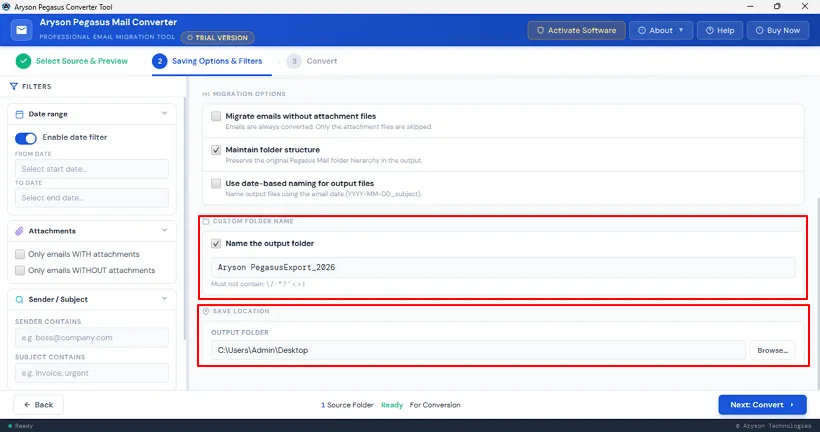Collapse the Attachments section chevron

(x=164, y=231)
